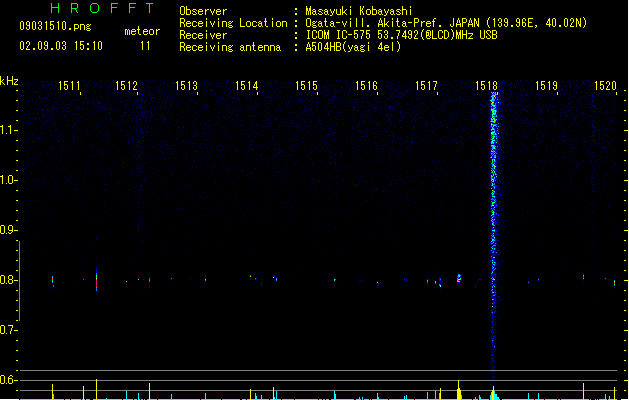629x400 pixels.
Task: Select the Ogata-vill. Akita-Pref. JAPAN location text
Action: coord(446,23)
